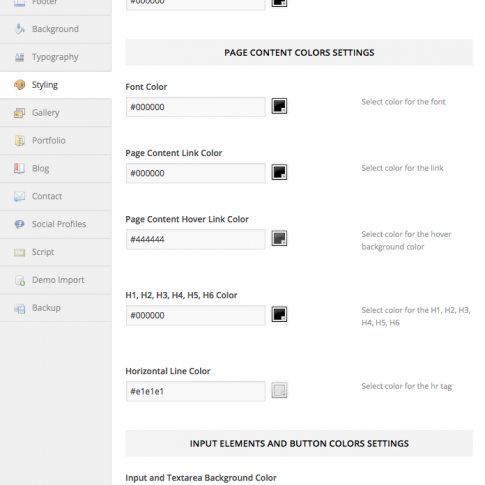This screenshot has width=485, height=485.
Task: Click the Font Color hex input field
Action: 196,107
